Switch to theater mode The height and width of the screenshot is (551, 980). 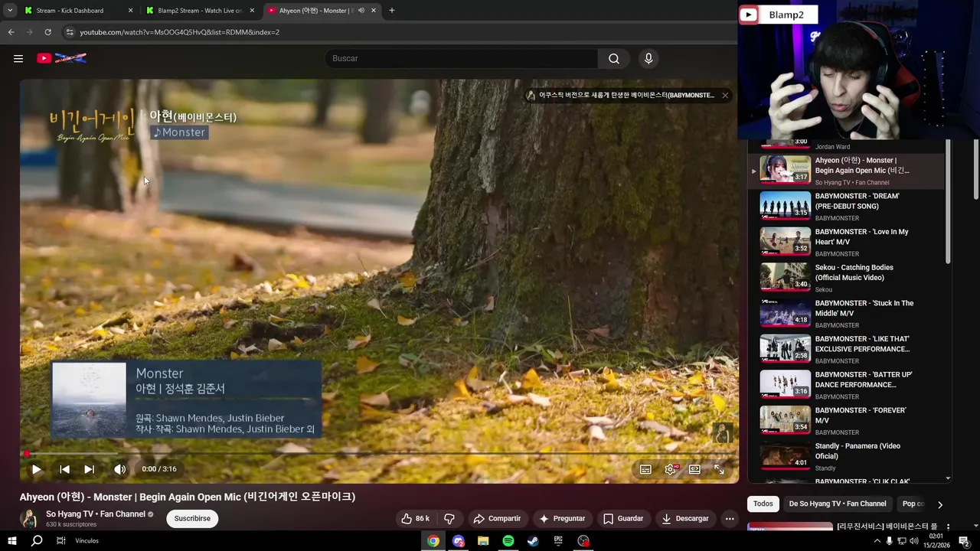[694, 469]
